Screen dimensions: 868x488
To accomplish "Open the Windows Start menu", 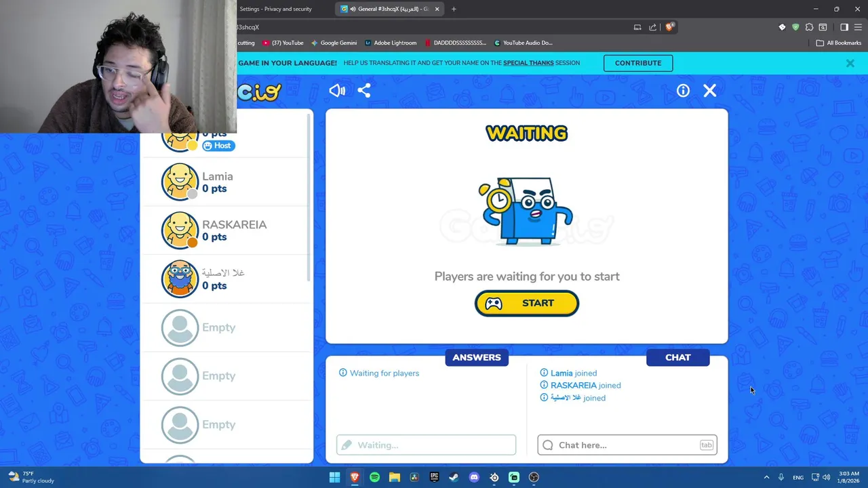I will (x=334, y=477).
